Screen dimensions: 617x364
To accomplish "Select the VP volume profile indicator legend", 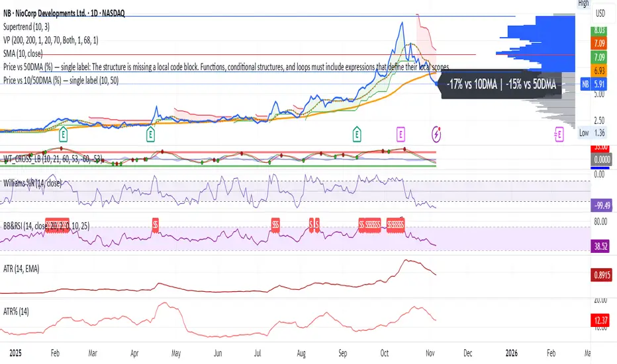I will click(x=51, y=40).
